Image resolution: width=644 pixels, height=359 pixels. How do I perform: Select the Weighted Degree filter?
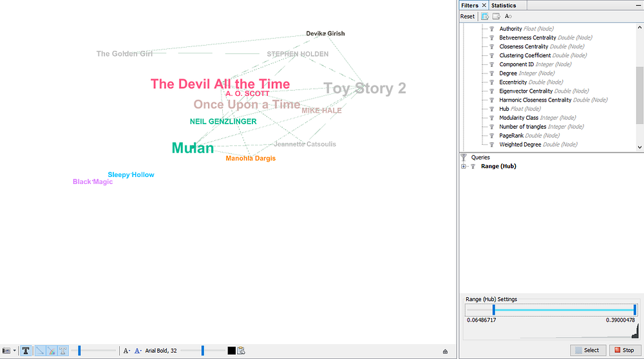[538, 144]
